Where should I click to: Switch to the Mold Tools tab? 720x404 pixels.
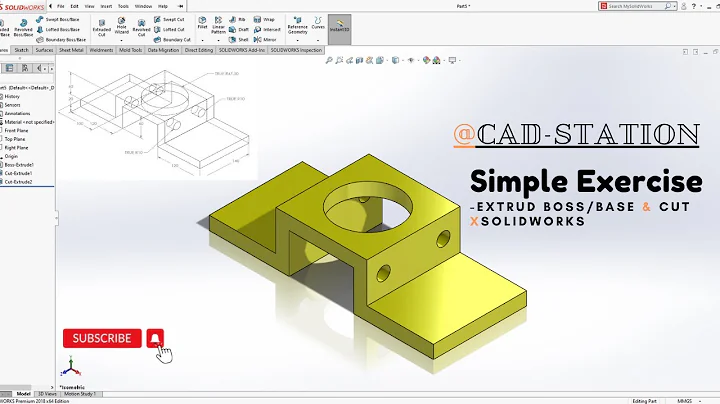pos(130,50)
